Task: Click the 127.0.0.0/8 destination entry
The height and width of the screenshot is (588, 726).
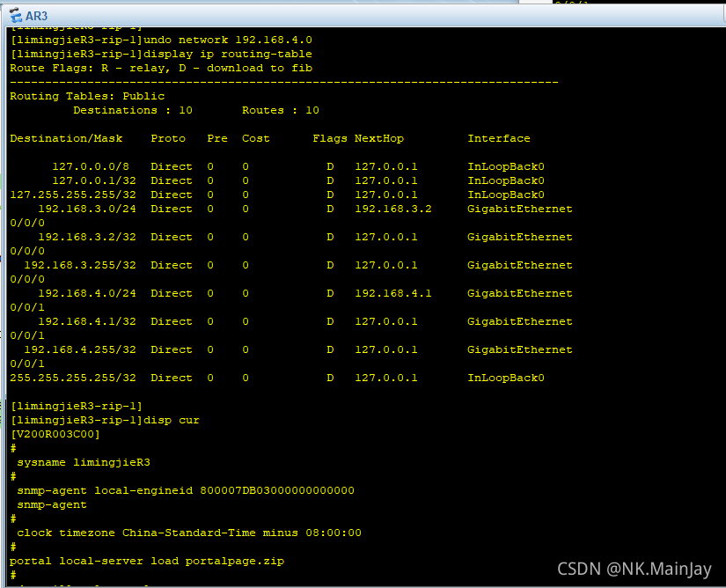Action: [91, 166]
